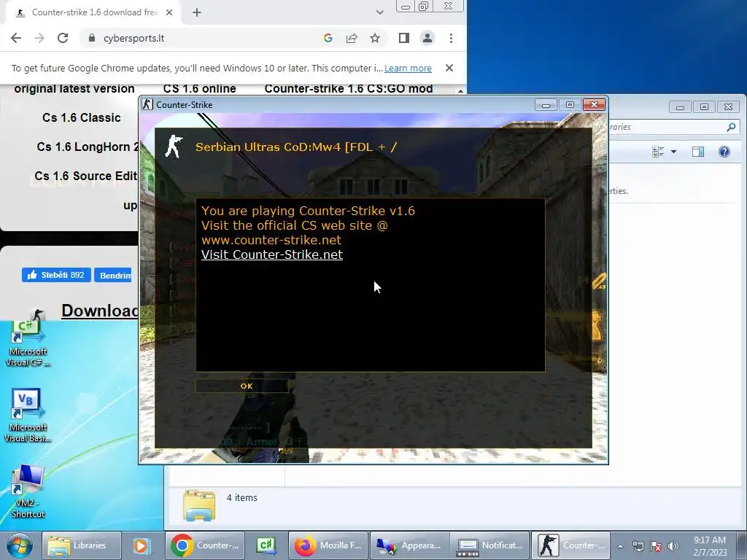Open Libraries window help
The image size is (747, 560).
coord(724,152)
